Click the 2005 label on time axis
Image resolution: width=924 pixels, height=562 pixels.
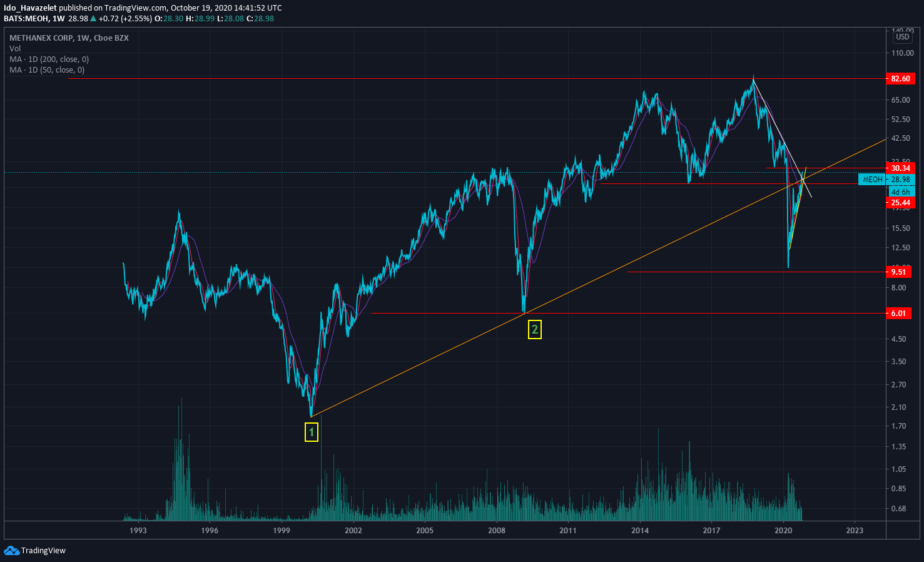click(x=425, y=531)
